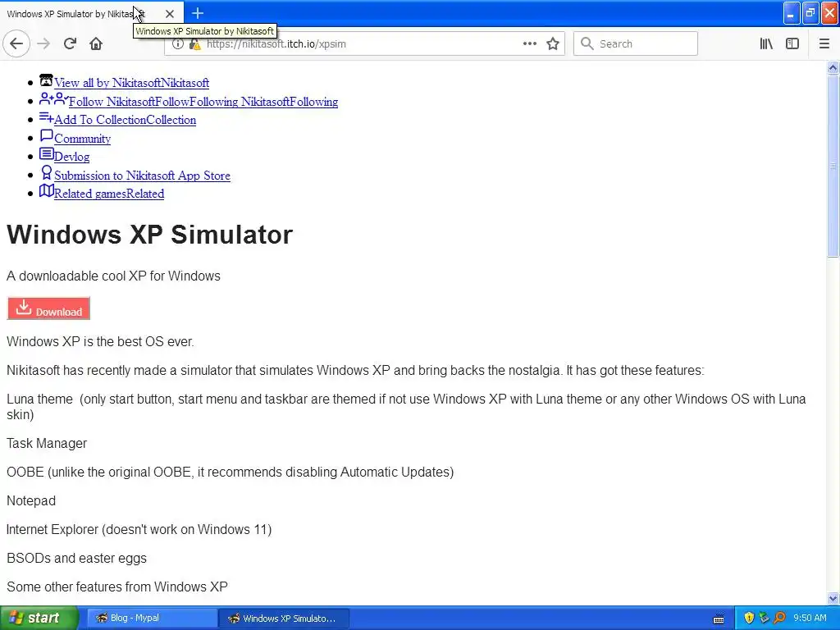Click the vertical scrollbar thumb
The height and width of the screenshot is (630, 840).
coord(833,166)
